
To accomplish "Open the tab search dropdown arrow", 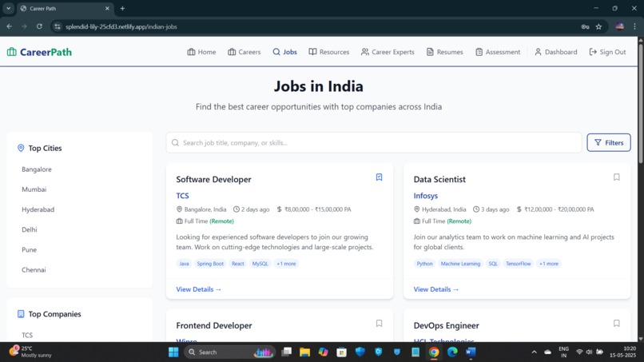I will coord(8,8).
